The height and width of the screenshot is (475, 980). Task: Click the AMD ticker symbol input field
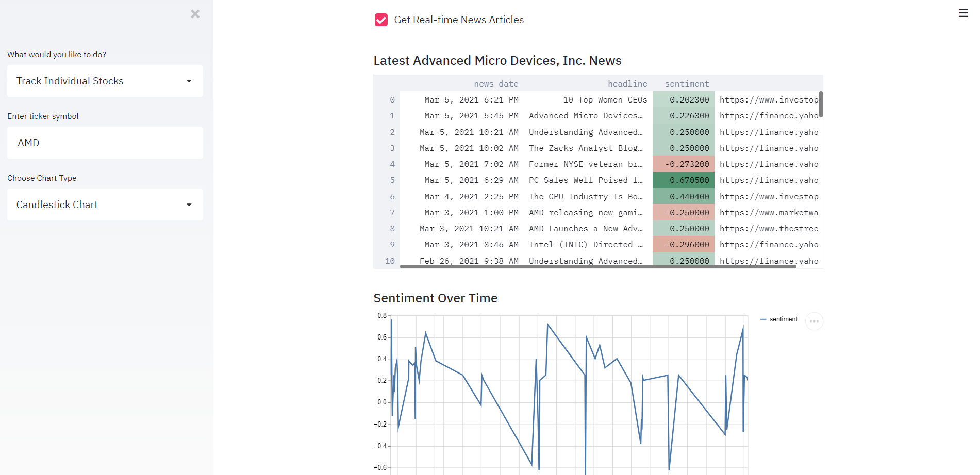105,143
